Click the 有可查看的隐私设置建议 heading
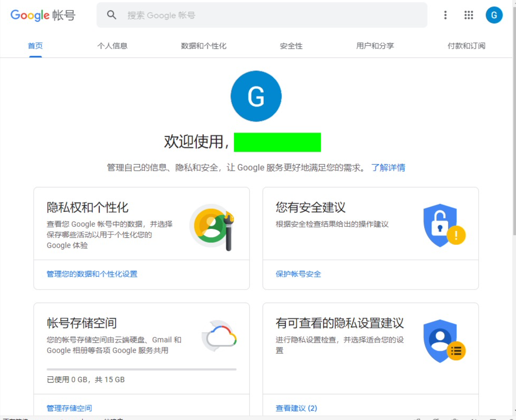This screenshot has width=516, height=420. pos(340,323)
